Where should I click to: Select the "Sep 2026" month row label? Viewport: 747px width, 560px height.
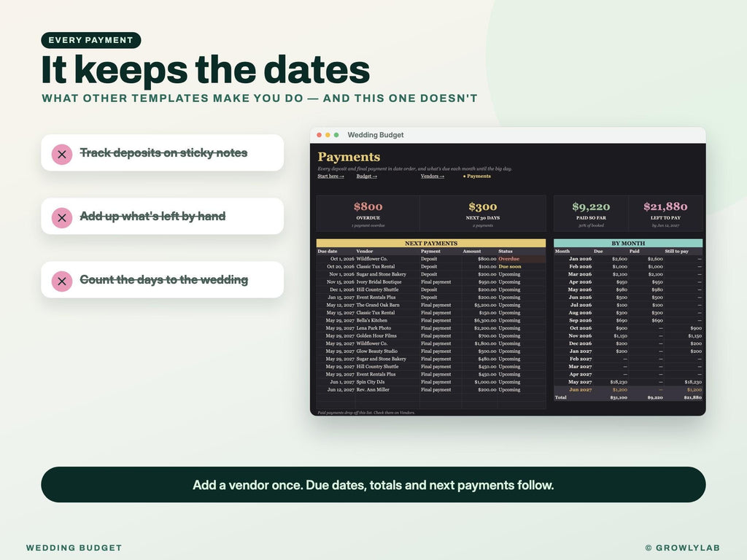[x=580, y=321]
